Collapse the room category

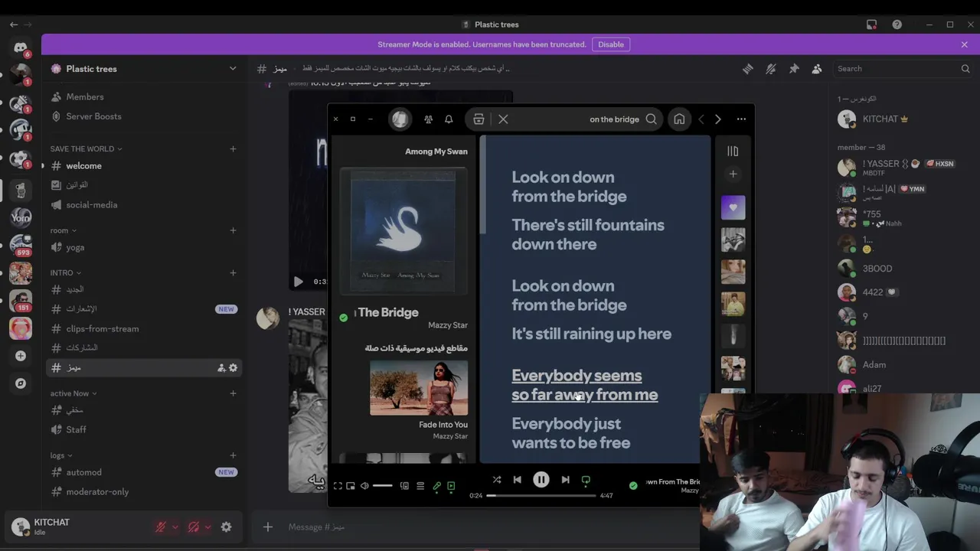[63, 230]
